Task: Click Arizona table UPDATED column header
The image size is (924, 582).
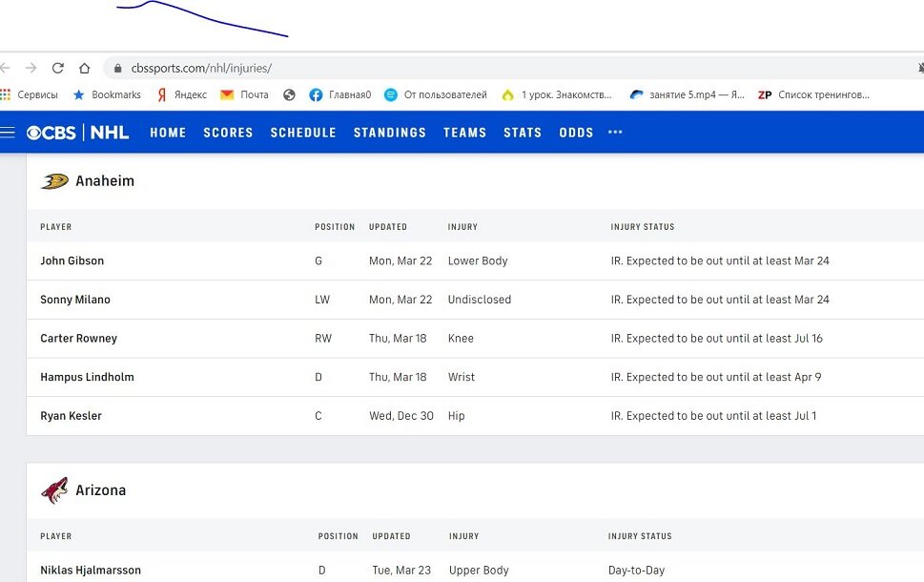Action: [391, 536]
